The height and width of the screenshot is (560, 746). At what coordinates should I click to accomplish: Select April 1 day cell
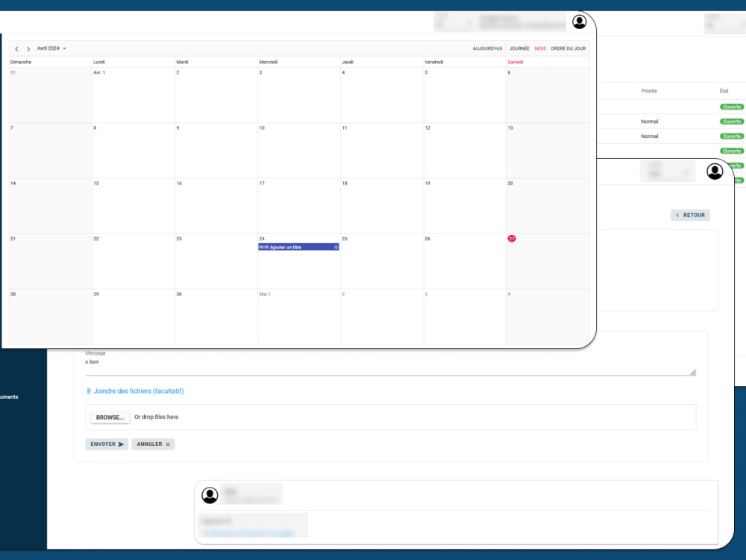pyautogui.click(x=134, y=95)
